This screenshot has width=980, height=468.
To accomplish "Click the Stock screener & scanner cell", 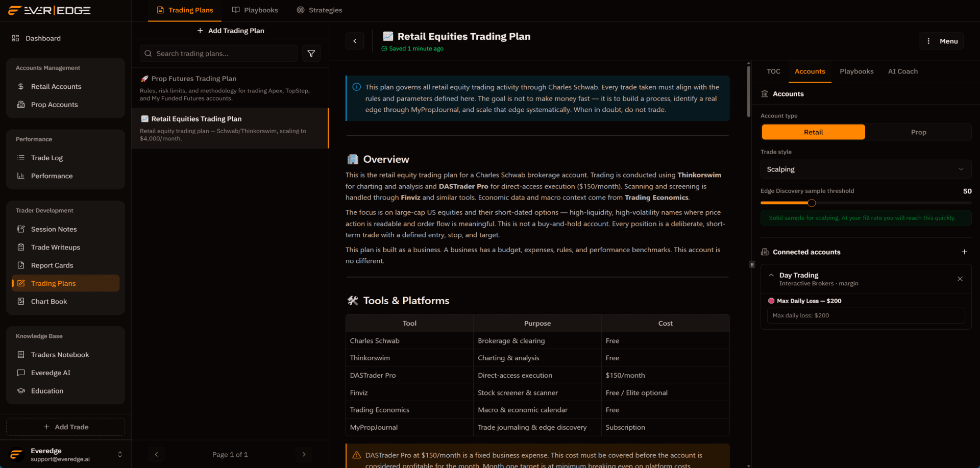I will pos(537,392).
